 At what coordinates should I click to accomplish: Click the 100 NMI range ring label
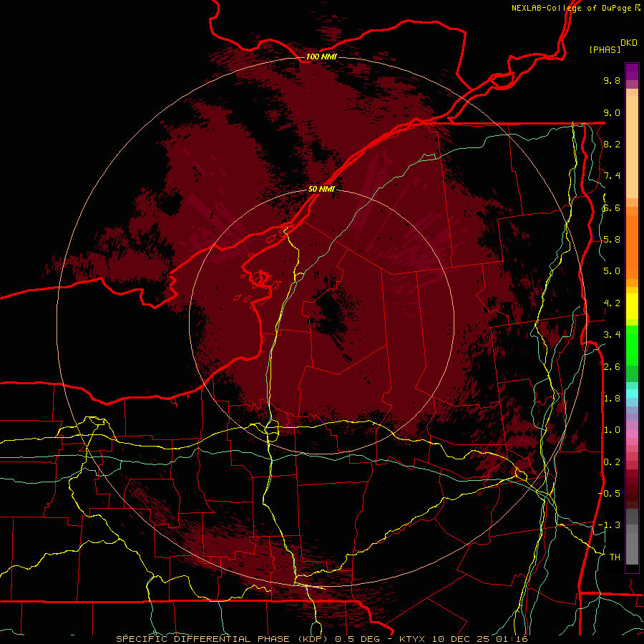[x=321, y=57]
